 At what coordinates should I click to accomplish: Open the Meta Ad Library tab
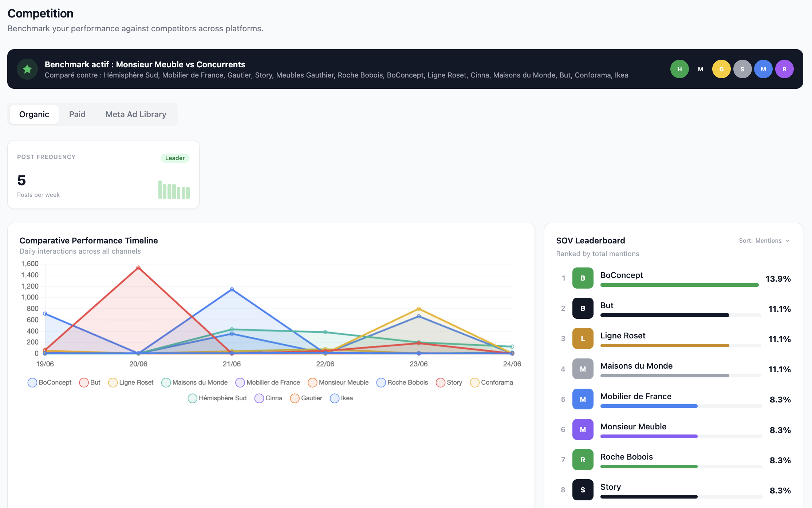(136, 114)
